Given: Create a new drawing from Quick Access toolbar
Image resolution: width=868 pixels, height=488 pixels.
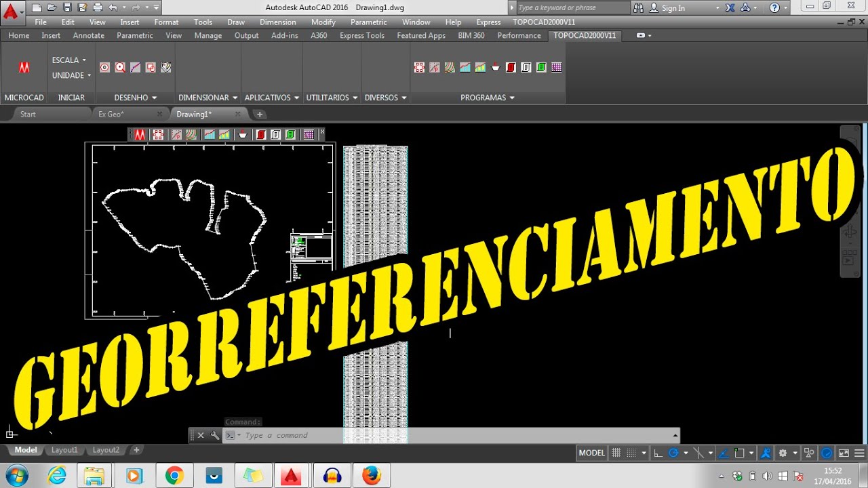Looking at the screenshot, I should tap(37, 7).
